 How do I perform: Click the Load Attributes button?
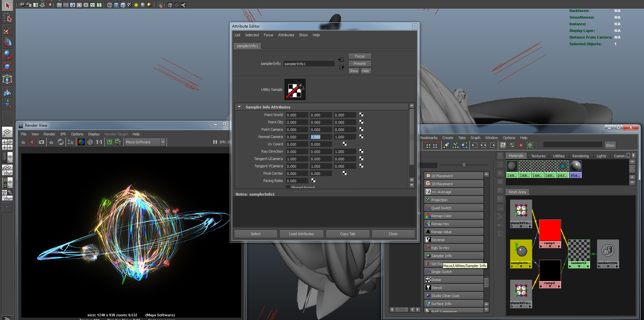point(301,234)
